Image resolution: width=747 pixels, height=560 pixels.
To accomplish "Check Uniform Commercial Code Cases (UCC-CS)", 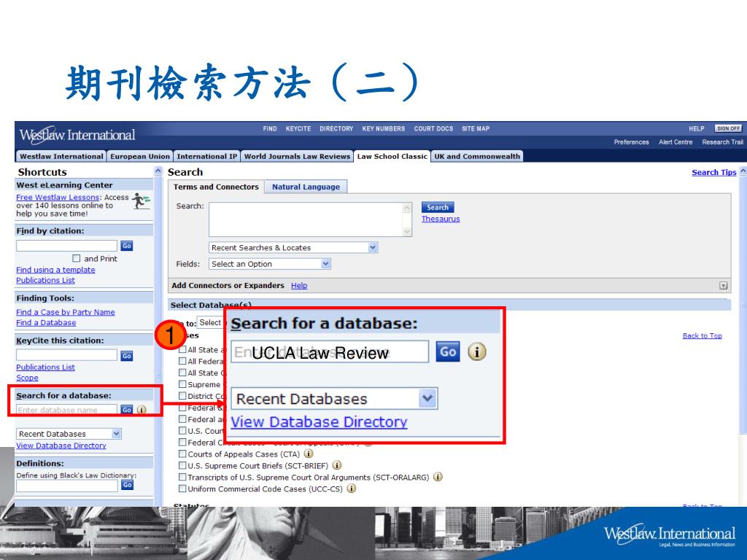I will click(x=182, y=489).
